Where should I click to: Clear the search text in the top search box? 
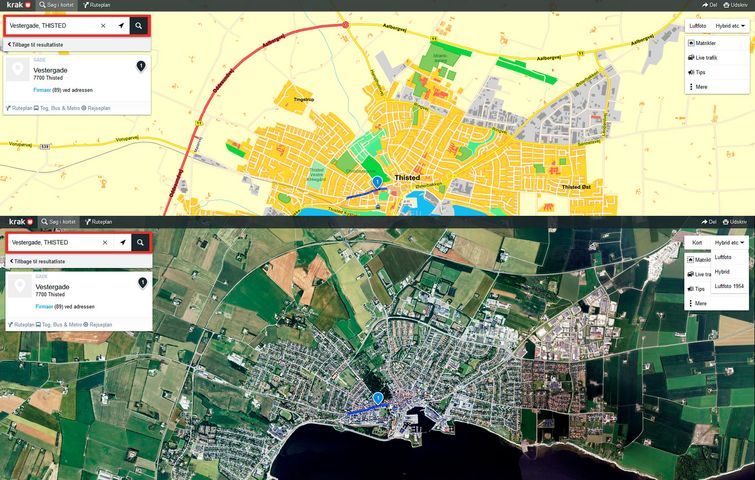pyautogui.click(x=103, y=25)
